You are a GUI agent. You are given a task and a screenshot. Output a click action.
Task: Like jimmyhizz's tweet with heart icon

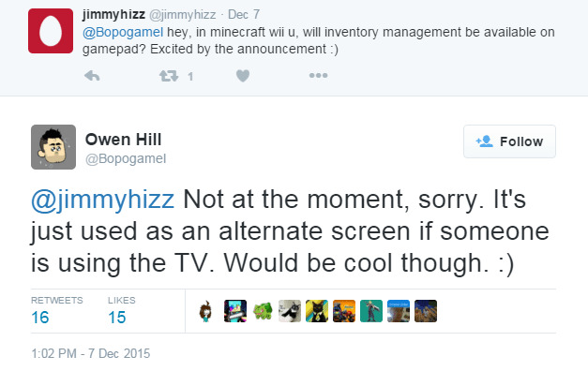(243, 76)
